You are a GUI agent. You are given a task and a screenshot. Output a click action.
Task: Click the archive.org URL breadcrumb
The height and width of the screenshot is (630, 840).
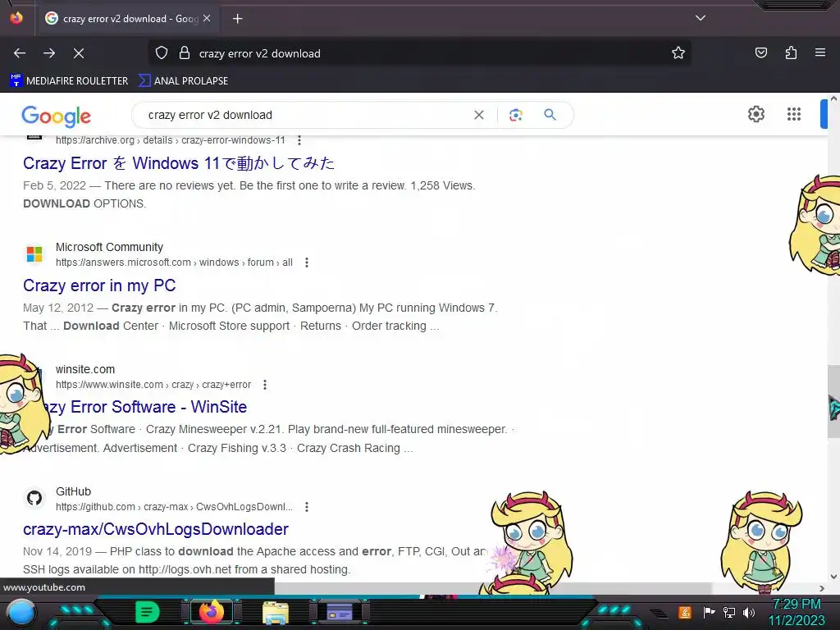point(171,140)
